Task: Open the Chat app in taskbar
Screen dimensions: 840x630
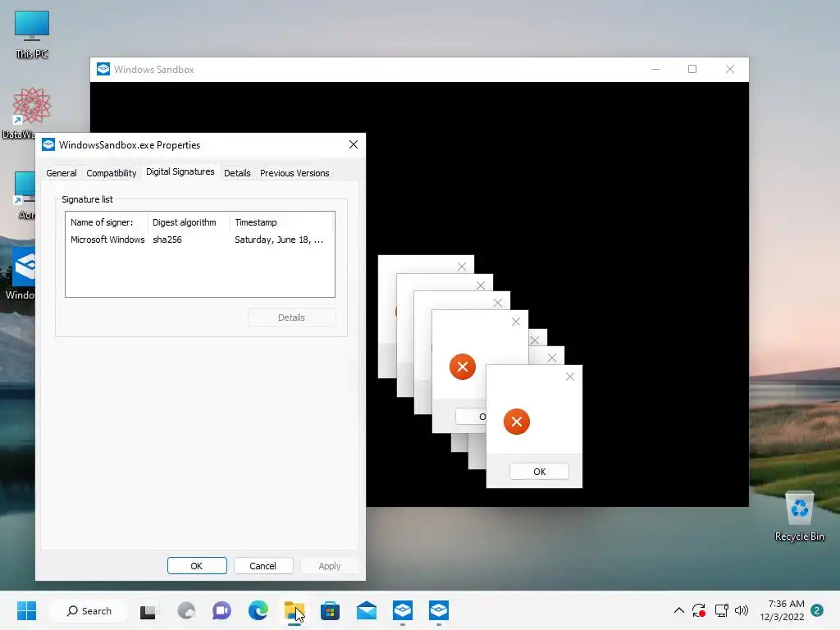Action: (221, 610)
